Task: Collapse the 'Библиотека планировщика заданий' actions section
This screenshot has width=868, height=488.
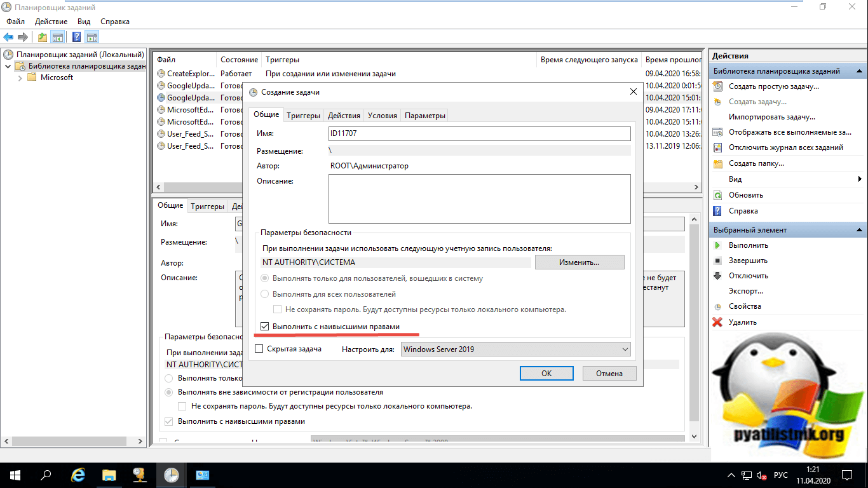Action: click(860, 71)
